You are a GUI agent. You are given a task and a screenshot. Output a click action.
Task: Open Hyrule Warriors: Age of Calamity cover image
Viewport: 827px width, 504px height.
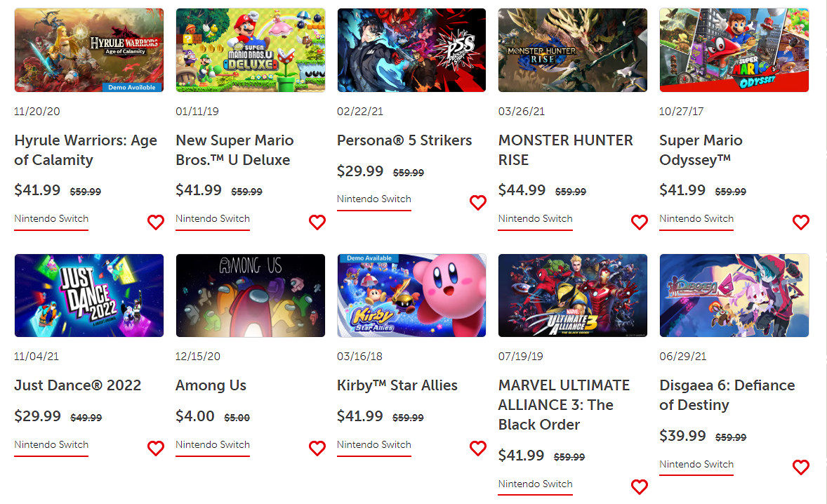(x=89, y=50)
